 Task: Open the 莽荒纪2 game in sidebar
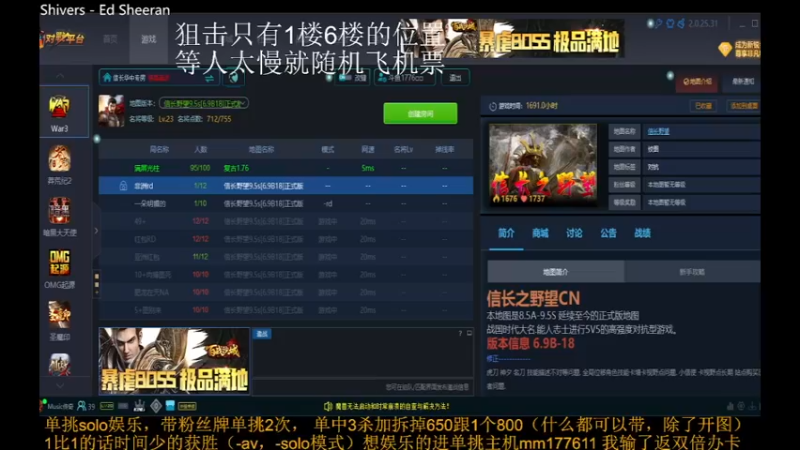59,158
